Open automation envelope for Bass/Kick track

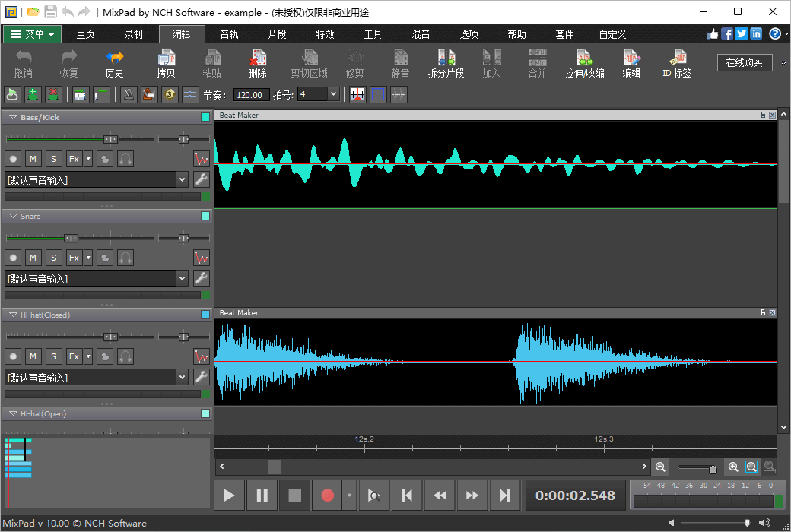[202, 159]
